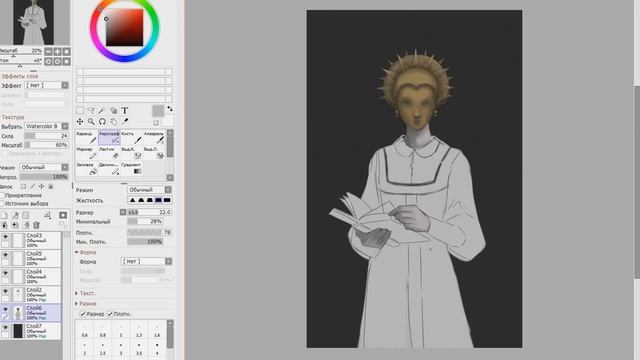Hide layer Слой6 via eye icon
640x360 pixels.
(x=5, y=309)
